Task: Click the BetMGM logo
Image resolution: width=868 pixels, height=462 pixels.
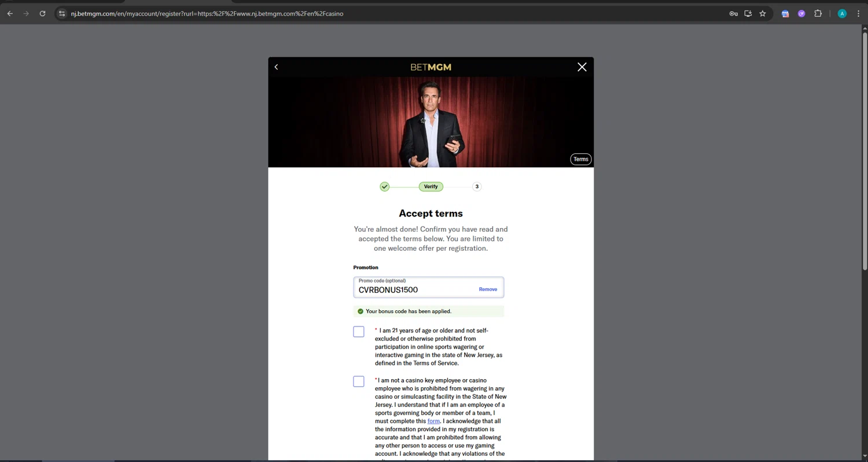Action: coord(431,67)
